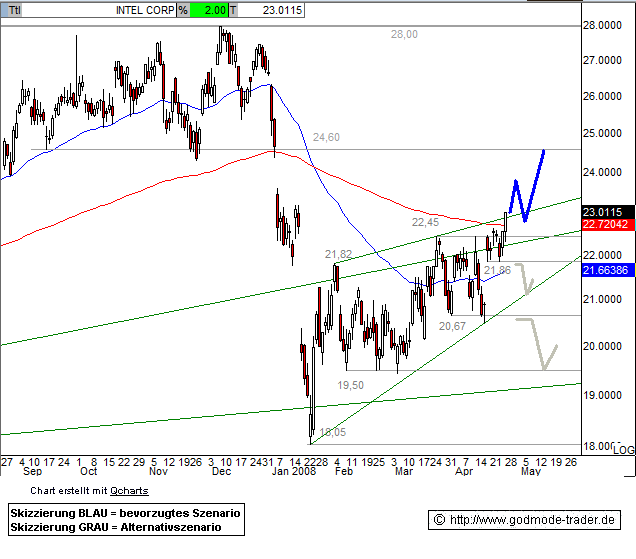Click the 27.0000 price axis value

[602, 60]
